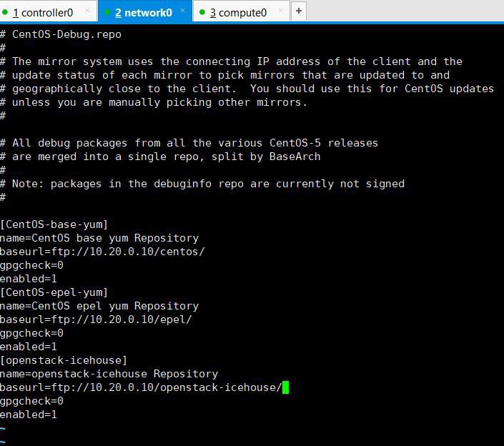Click gpgcheck=0 under CentOS-epel-yum section
Viewport: 504px width, 446px height.
(x=32, y=333)
